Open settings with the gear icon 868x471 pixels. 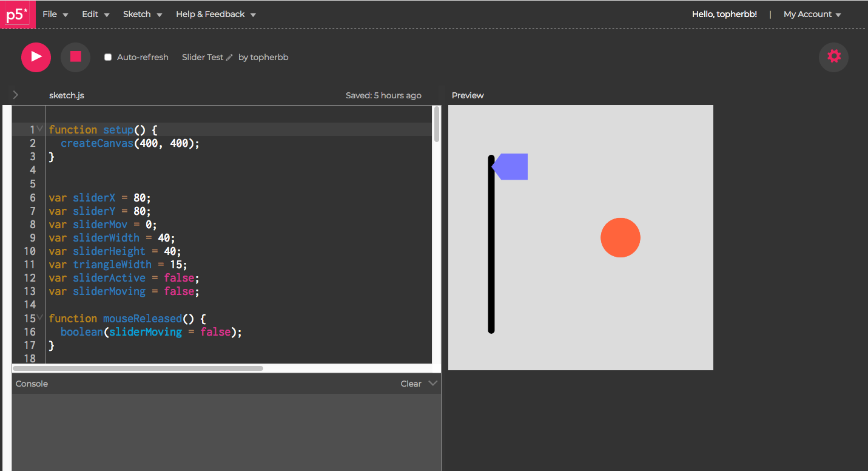coord(834,57)
